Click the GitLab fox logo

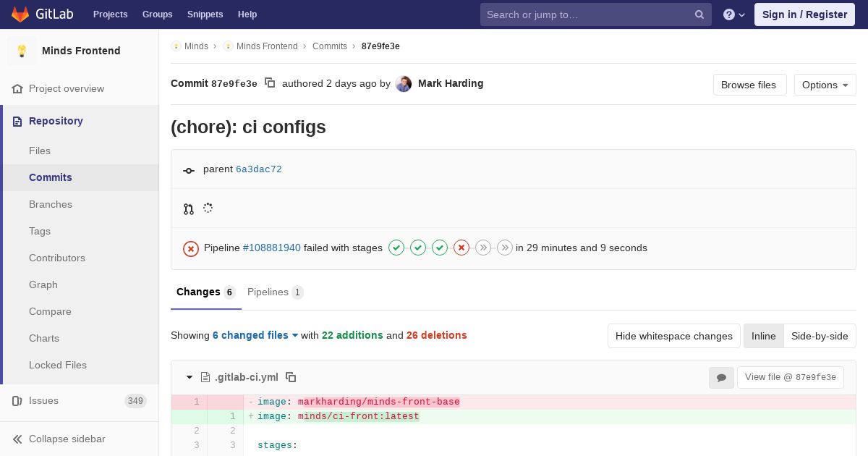point(20,14)
